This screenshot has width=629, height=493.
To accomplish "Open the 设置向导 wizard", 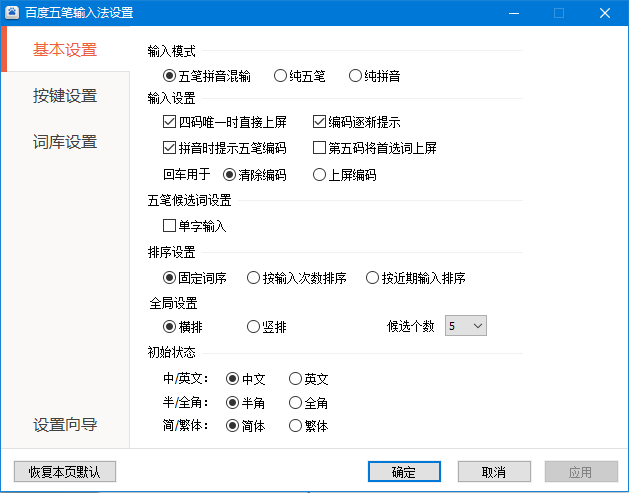I will (x=65, y=425).
